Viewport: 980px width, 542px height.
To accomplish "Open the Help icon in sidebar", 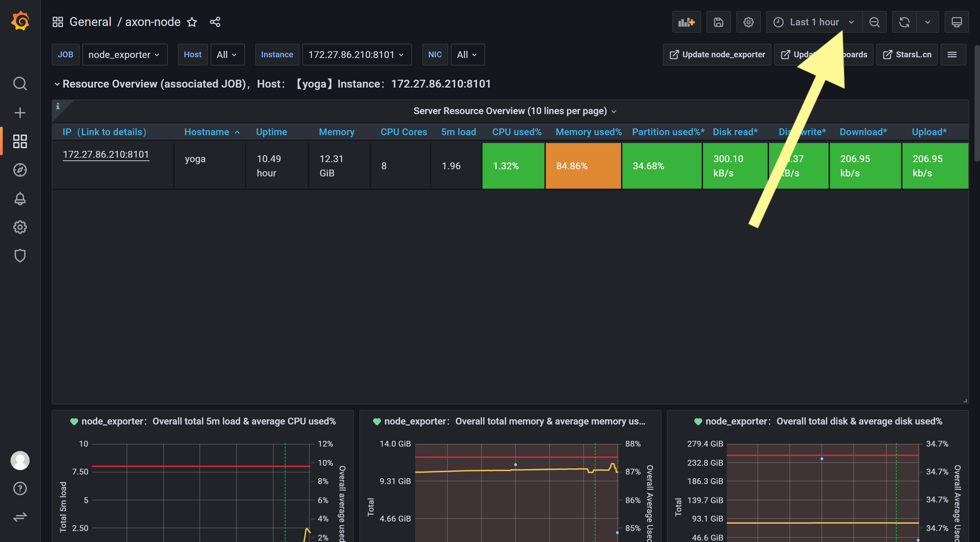I will pos(20,489).
